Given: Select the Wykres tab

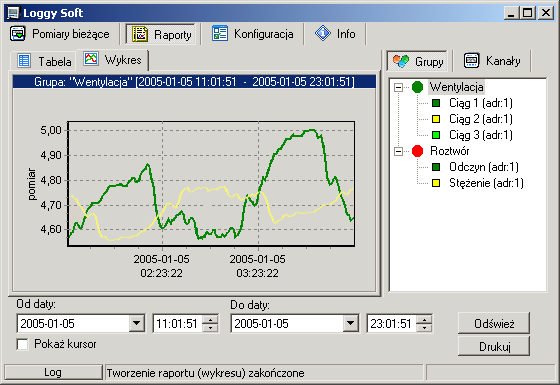Looking at the screenshot, I should click(113, 60).
